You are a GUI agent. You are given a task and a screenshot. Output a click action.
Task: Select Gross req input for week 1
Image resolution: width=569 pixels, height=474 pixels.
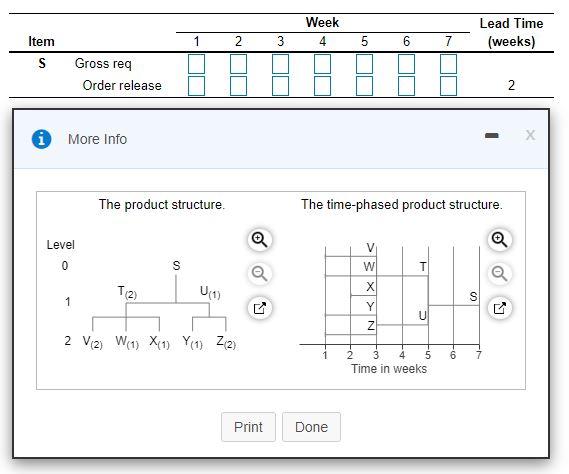[x=196, y=64]
